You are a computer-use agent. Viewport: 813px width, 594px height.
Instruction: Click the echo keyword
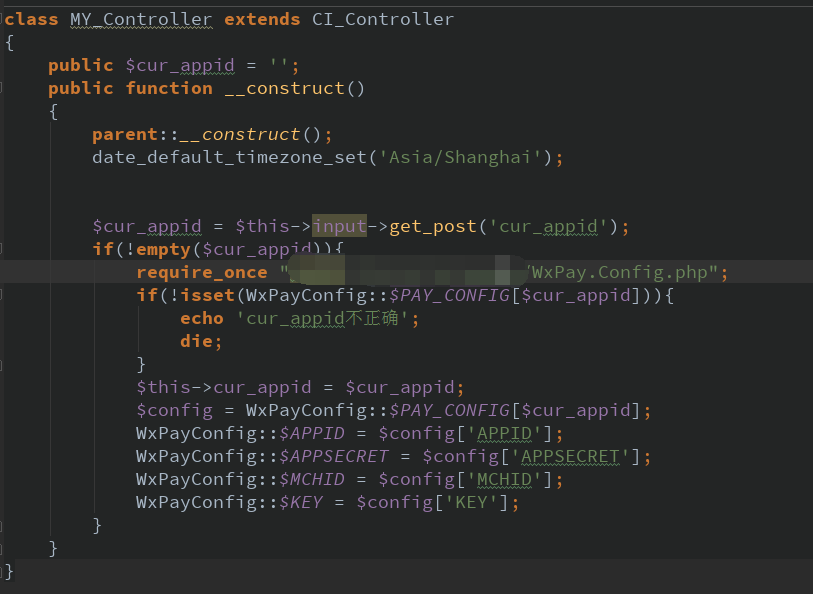201,318
